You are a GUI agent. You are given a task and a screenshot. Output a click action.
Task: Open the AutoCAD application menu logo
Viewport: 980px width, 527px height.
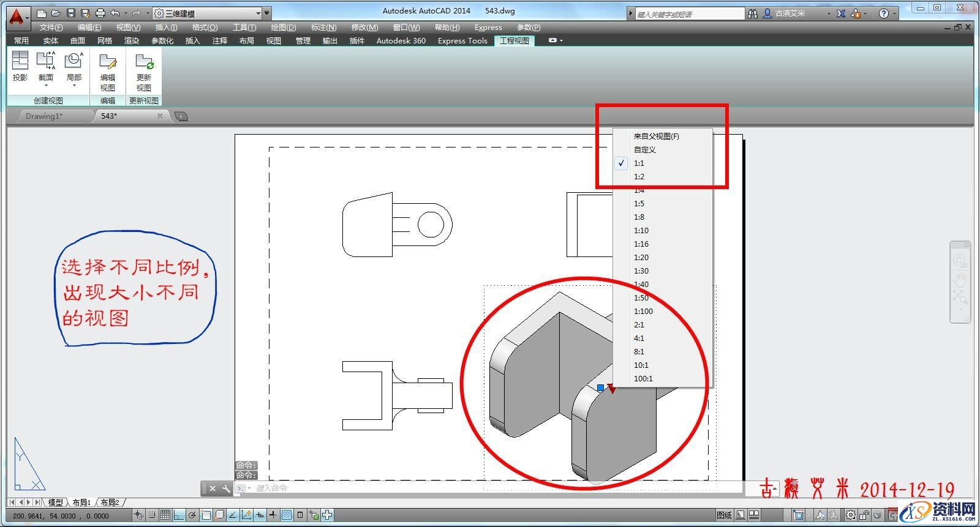pyautogui.click(x=18, y=16)
